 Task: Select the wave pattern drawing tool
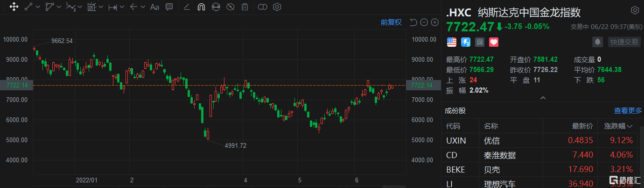point(70,7)
